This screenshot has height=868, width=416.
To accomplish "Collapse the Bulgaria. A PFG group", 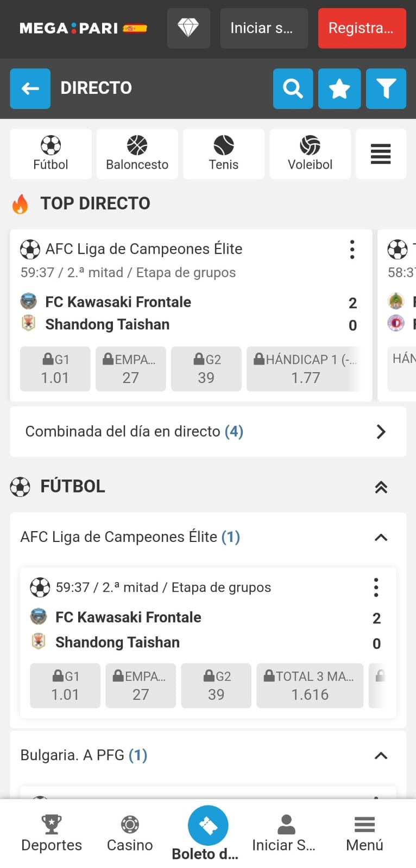I will pos(381,756).
